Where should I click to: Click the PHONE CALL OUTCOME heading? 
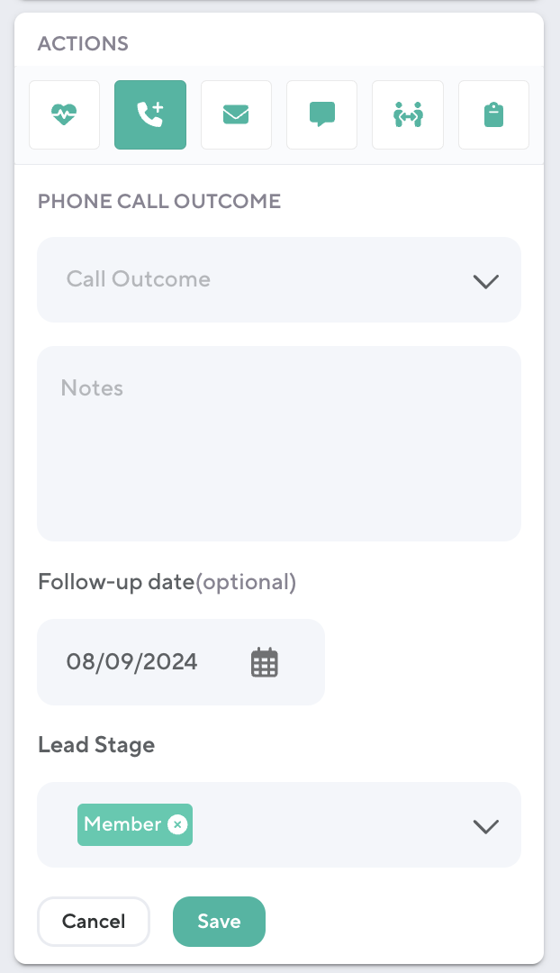coord(159,201)
